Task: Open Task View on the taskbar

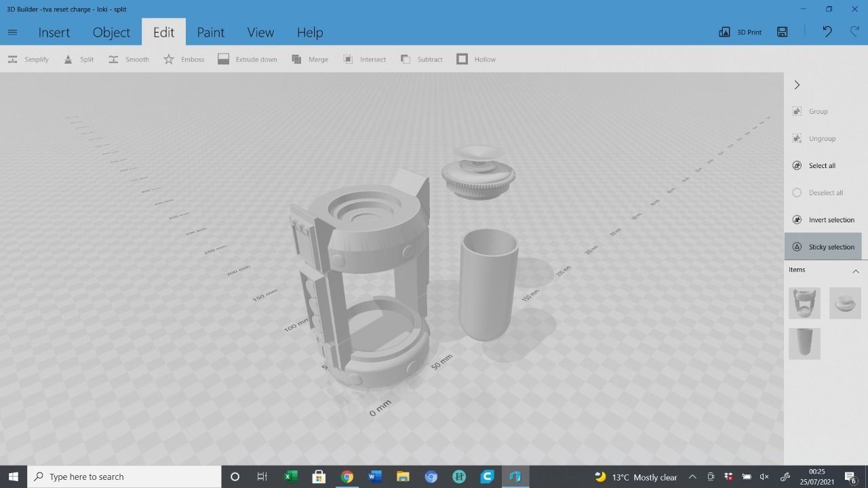Action: pos(262,476)
